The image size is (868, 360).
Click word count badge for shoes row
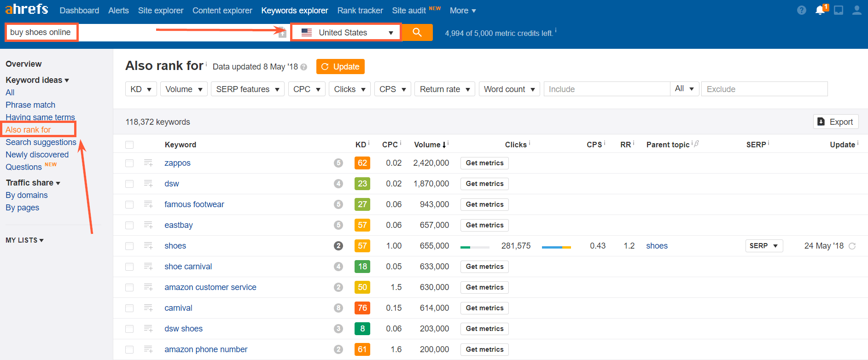[x=338, y=246]
